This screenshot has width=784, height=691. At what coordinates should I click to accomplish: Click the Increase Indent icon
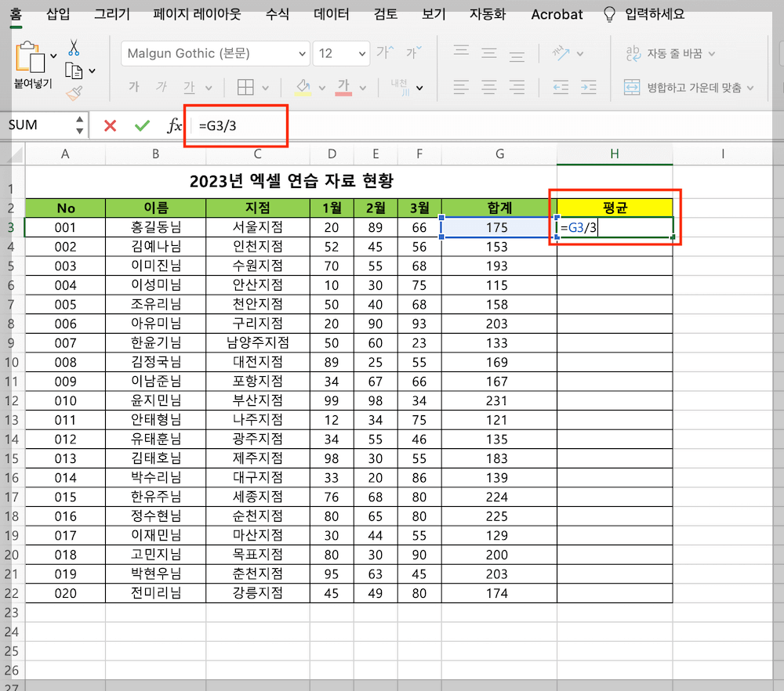point(587,89)
